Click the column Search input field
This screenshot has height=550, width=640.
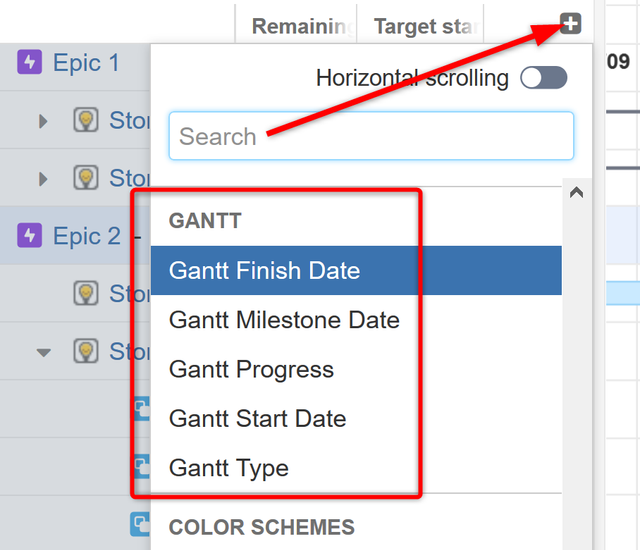pos(371,136)
